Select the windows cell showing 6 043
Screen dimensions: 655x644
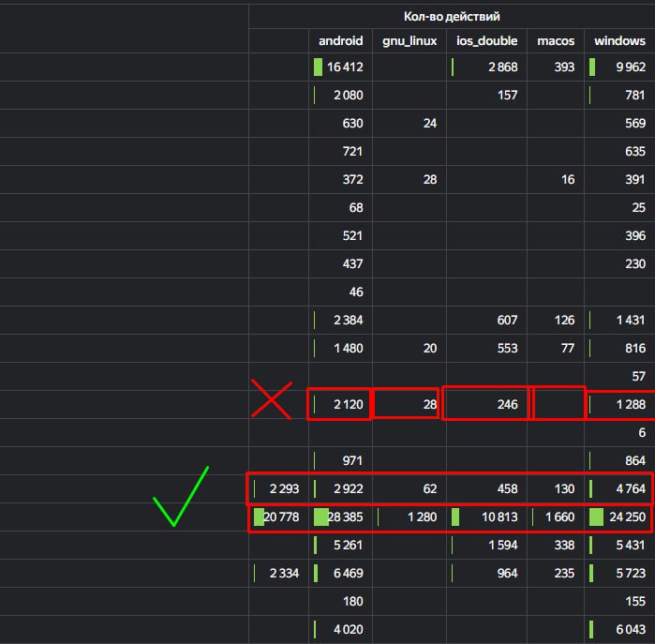619,629
